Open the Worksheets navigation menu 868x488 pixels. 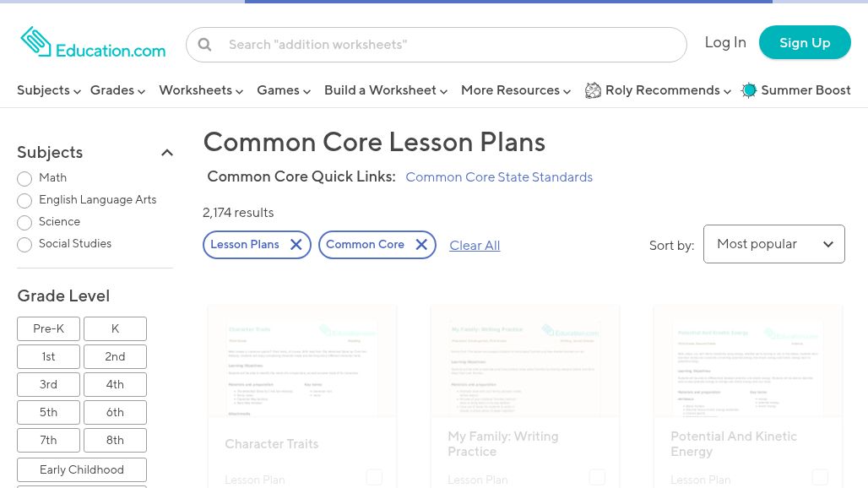click(201, 90)
